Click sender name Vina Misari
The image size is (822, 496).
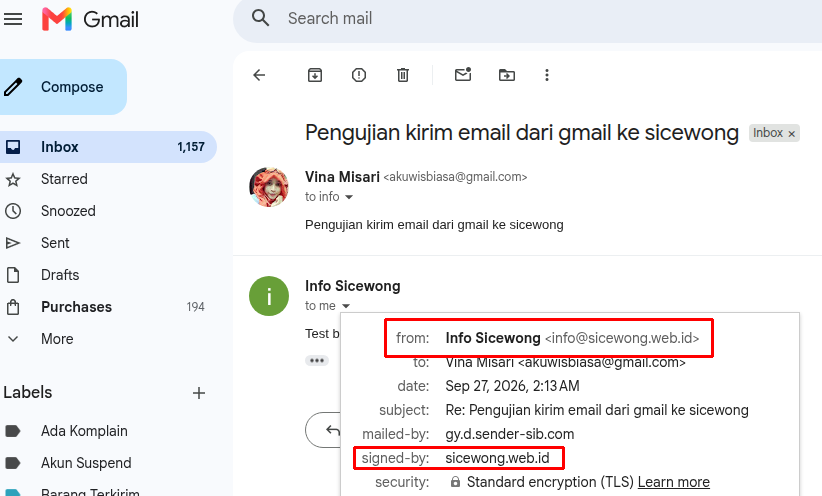click(342, 177)
